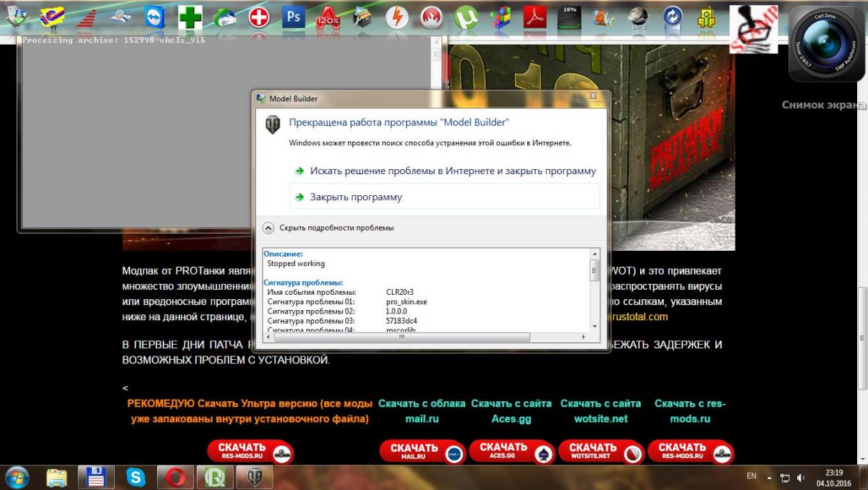Launch Alcohol 120% from the dock
The width and height of the screenshot is (868, 490).
pos(328,17)
